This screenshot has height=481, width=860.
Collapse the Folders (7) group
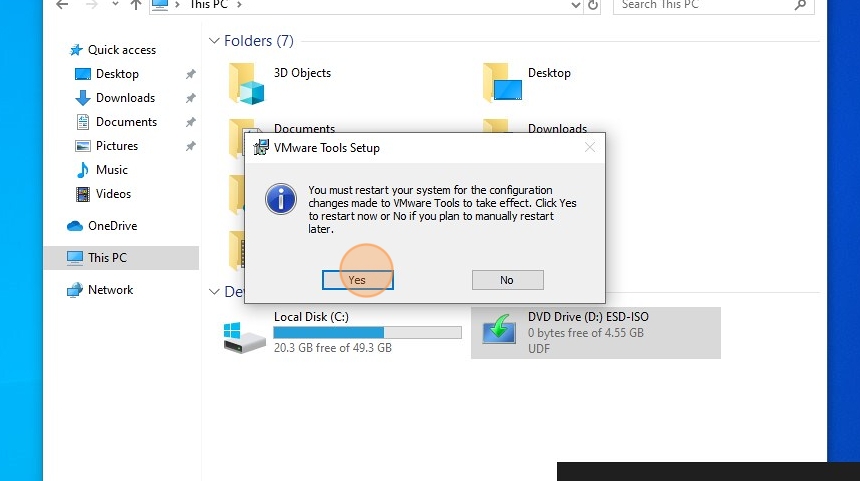coord(214,41)
